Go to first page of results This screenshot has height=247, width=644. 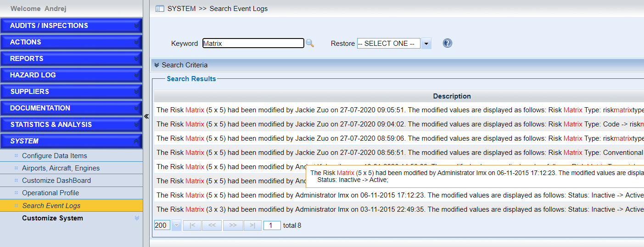(192, 225)
